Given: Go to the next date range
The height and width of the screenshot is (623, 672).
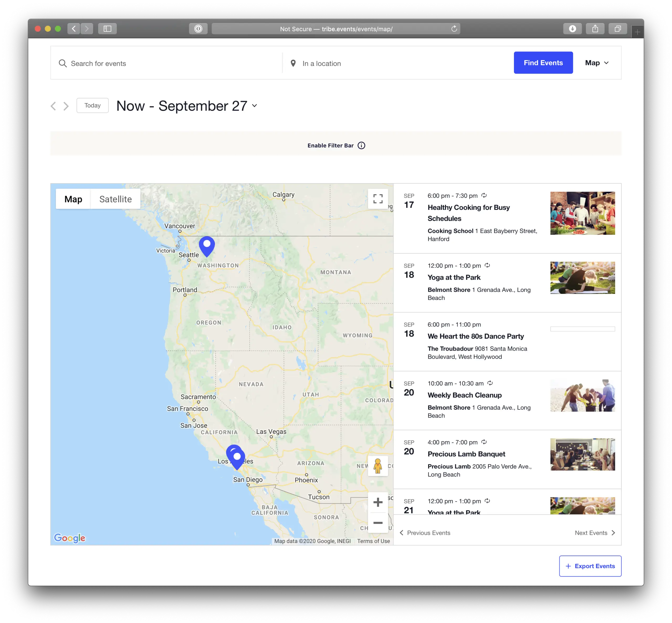Looking at the screenshot, I should click(x=66, y=106).
